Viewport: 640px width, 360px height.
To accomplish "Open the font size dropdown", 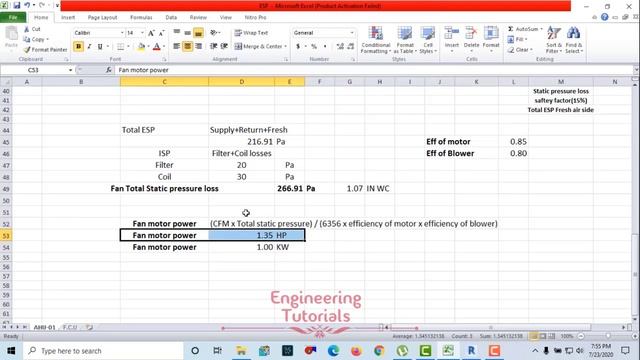I will click(x=142, y=33).
